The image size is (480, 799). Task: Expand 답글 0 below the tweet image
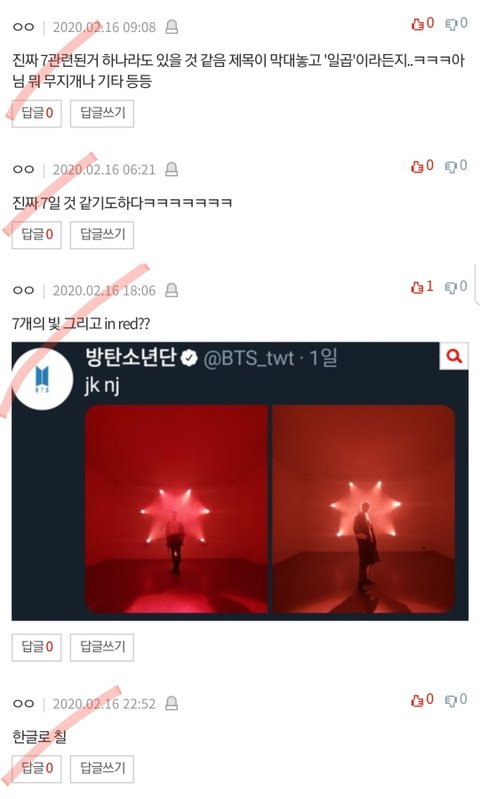37,647
